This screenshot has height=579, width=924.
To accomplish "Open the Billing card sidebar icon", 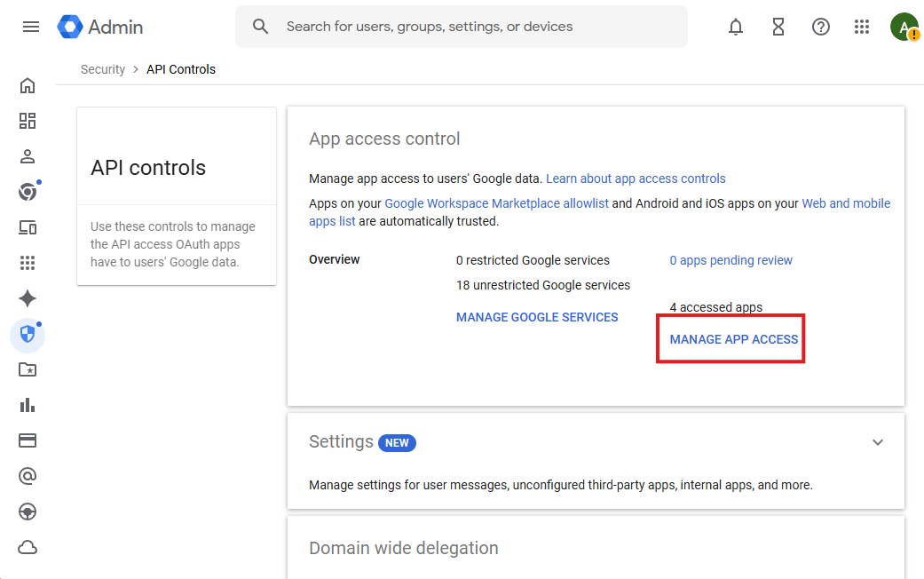I will coord(28,441).
